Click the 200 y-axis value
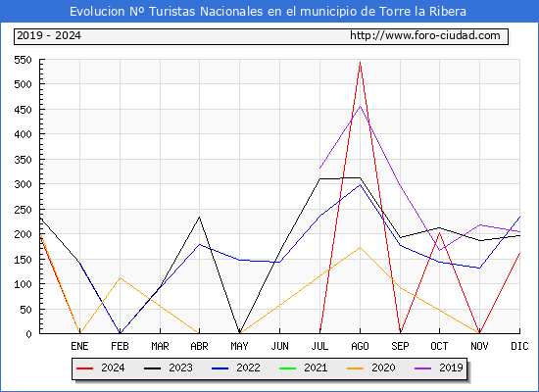Viewport: 539px width, 392px height. pyautogui.click(x=23, y=234)
